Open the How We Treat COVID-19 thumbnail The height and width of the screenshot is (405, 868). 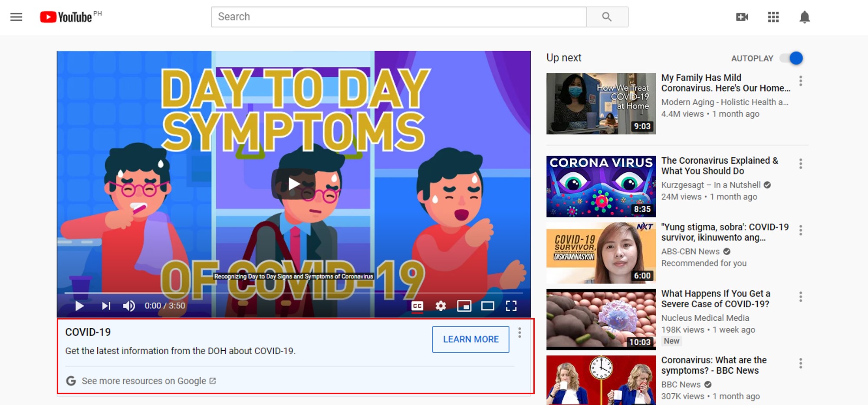(x=601, y=104)
